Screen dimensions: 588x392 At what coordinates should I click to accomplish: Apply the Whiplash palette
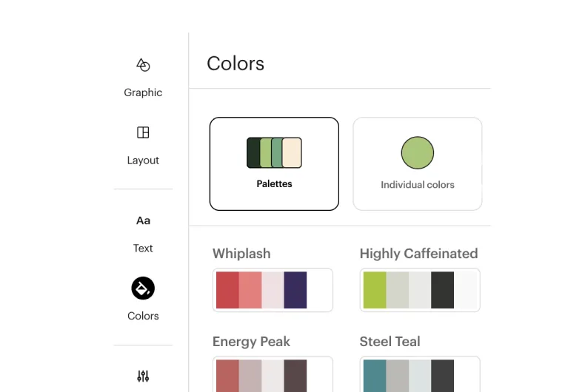pos(273,290)
